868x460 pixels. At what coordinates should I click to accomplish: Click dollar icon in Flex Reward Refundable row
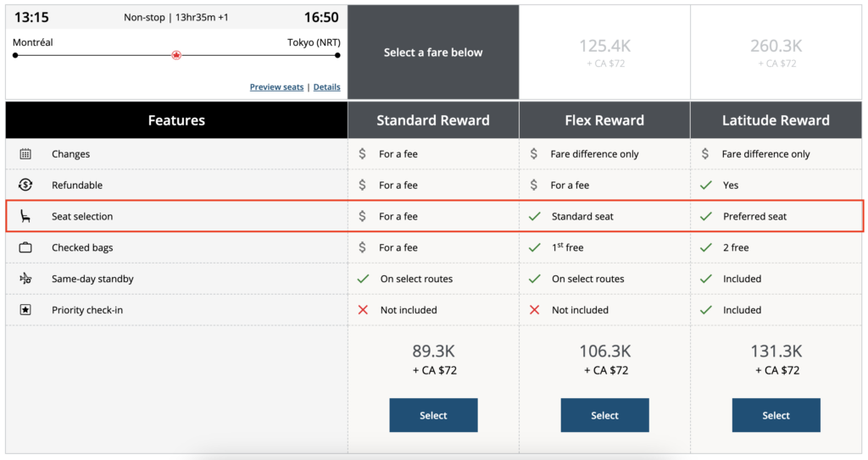pyautogui.click(x=534, y=185)
